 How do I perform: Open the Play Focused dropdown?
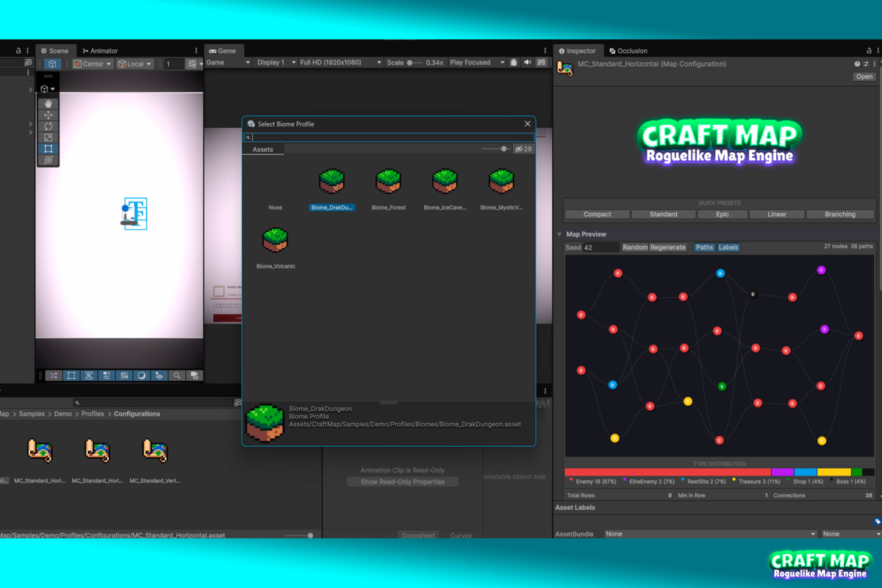(477, 62)
